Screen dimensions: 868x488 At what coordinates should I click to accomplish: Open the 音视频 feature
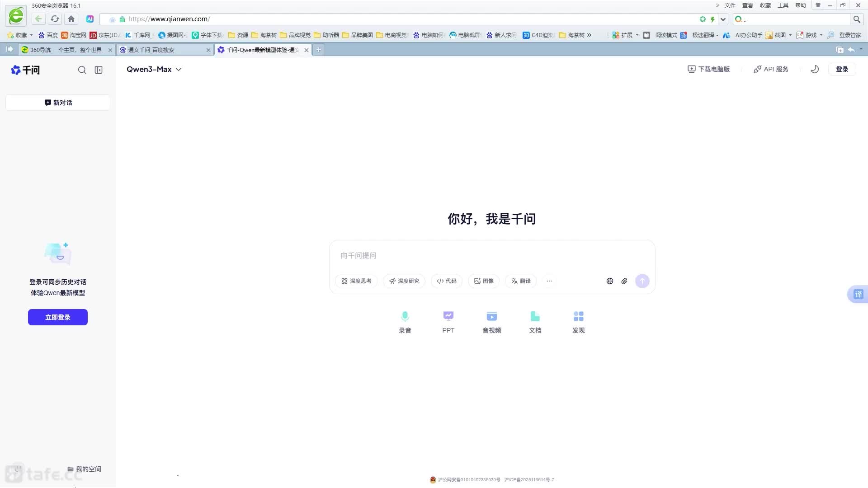click(492, 322)
